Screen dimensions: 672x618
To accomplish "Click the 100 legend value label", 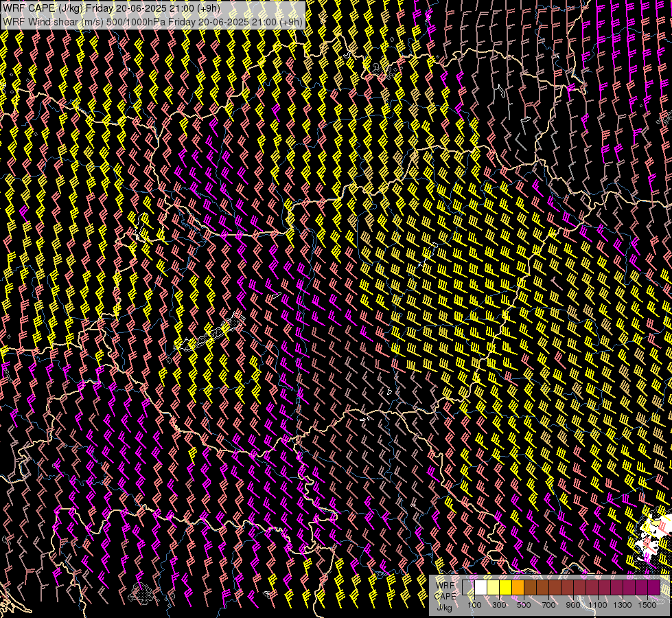I will pos(474,605).
